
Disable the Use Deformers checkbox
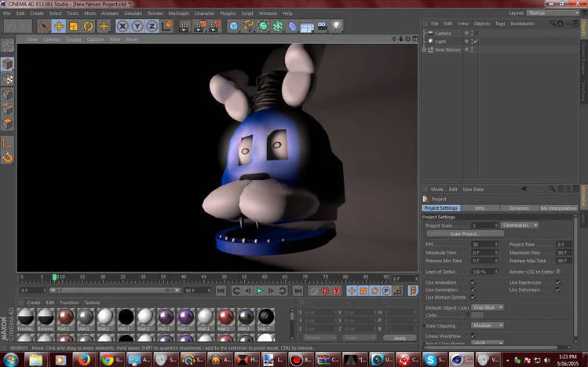(x=558, y=289)
